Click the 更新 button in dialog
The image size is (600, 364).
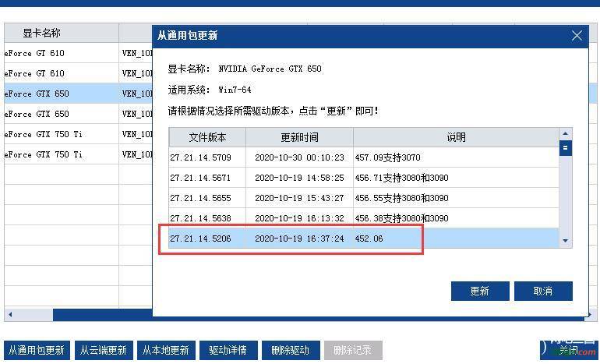[480, 292]
